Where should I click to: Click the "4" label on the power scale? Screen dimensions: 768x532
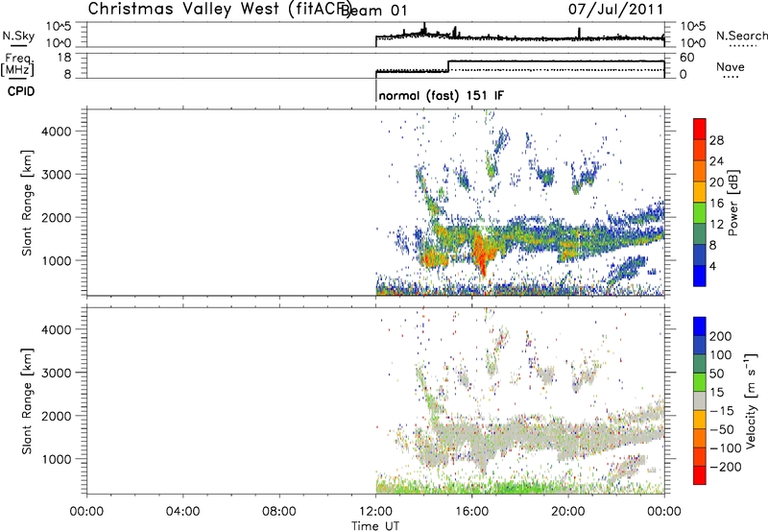tap(712, 266)
